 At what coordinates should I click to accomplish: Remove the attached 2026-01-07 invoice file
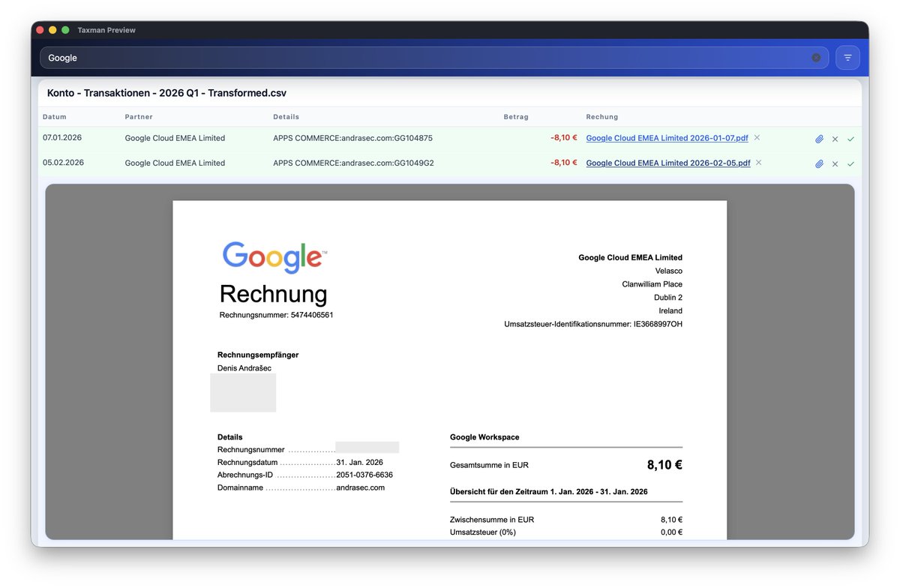click(757, 137)
